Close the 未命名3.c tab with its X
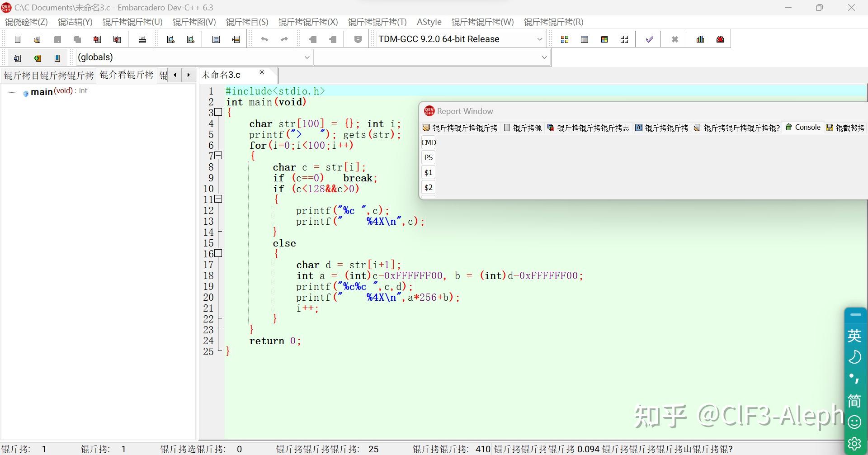The height and width of the screenshot is (455, 868). point(262,72)
